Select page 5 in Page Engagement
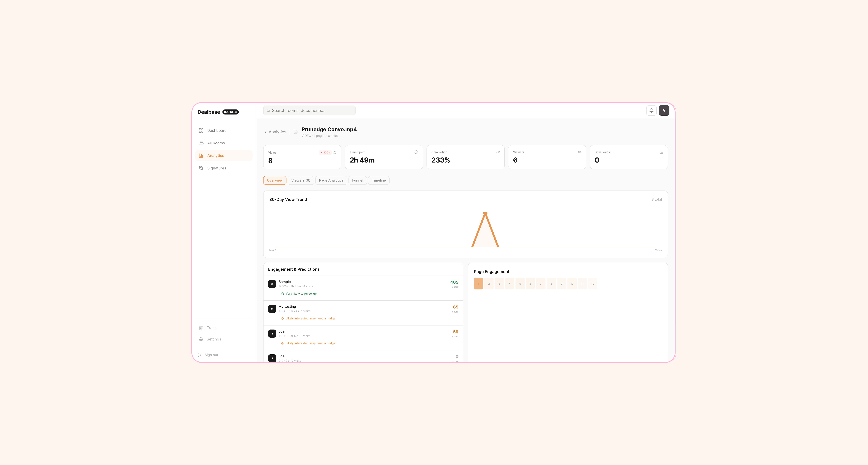The width and height of the screenshot is (868, 465). coord(520,284)
